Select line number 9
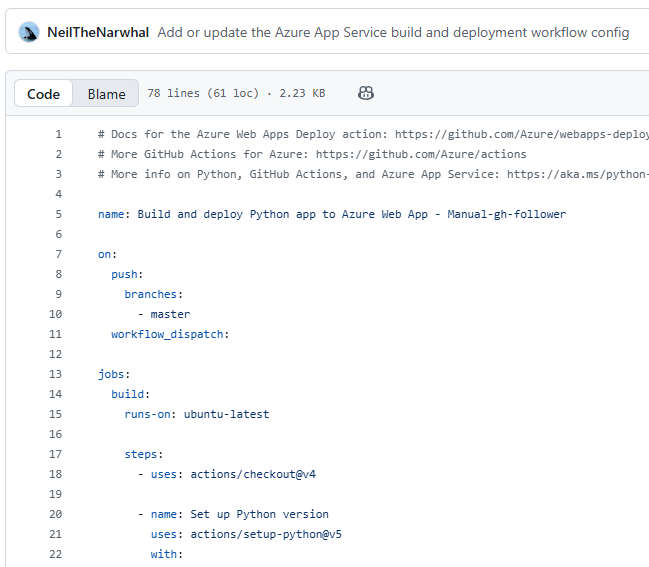Image resolution: width=649 pixels, height=567 pixels. point(59,294)
